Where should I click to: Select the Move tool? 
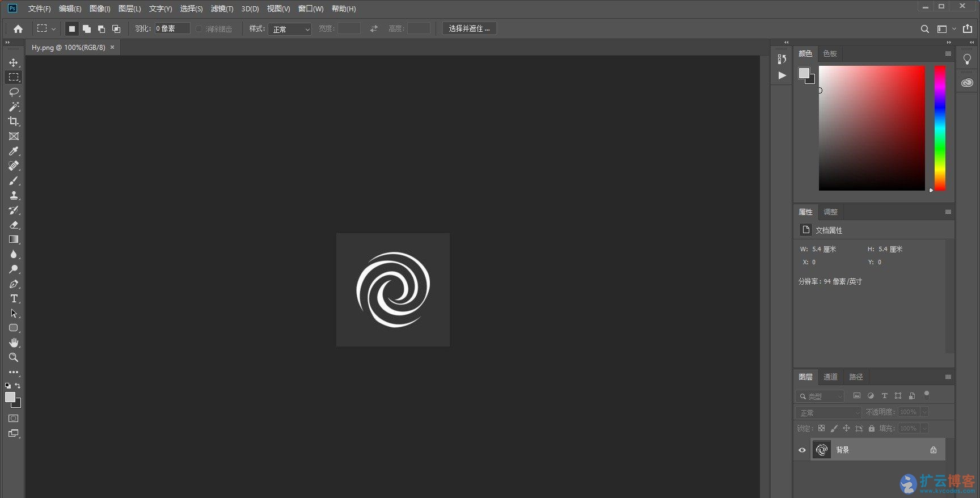(14, 62)
